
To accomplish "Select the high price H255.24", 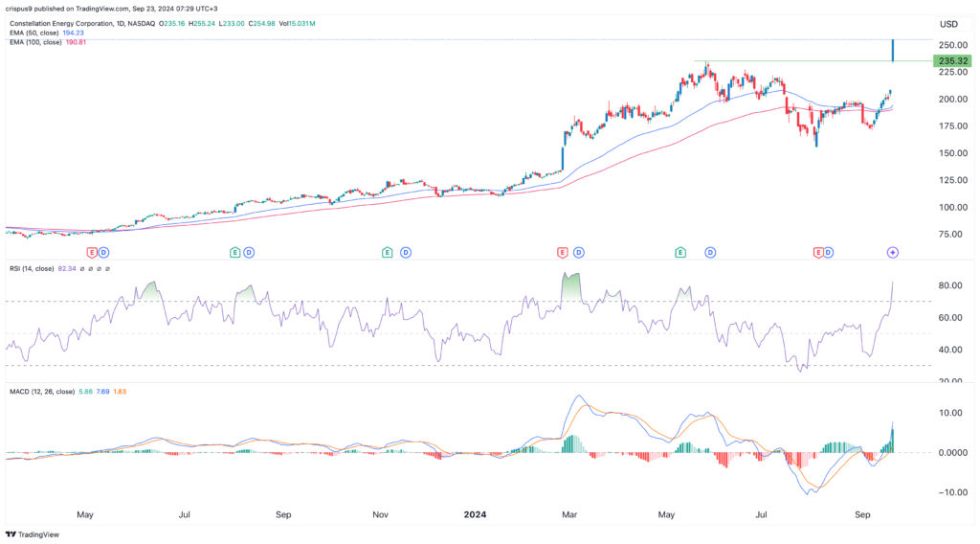I will point(202,24).
